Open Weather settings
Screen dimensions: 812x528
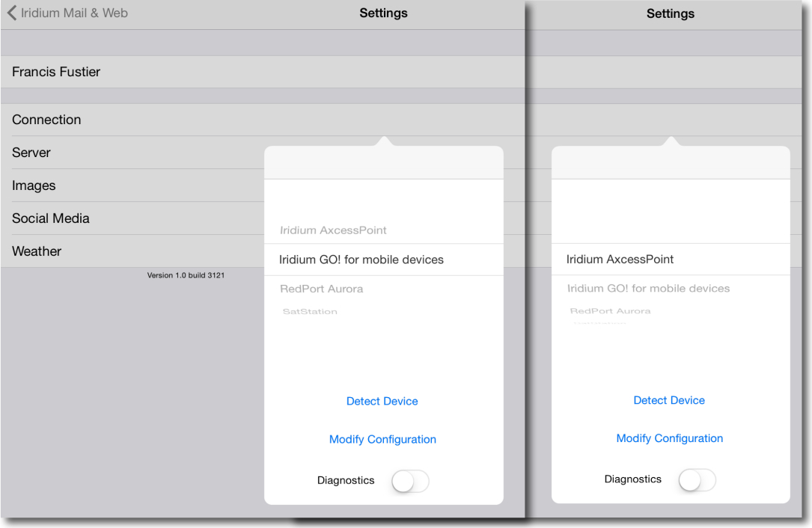coord(132,251)
